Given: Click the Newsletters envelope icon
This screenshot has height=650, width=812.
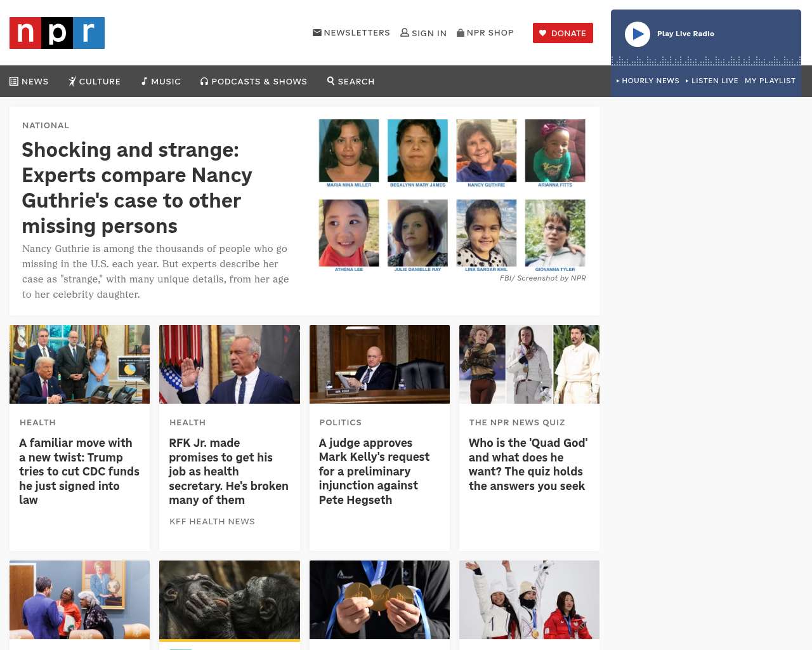Looking at the screenshot, I should (x=317, y=32).
